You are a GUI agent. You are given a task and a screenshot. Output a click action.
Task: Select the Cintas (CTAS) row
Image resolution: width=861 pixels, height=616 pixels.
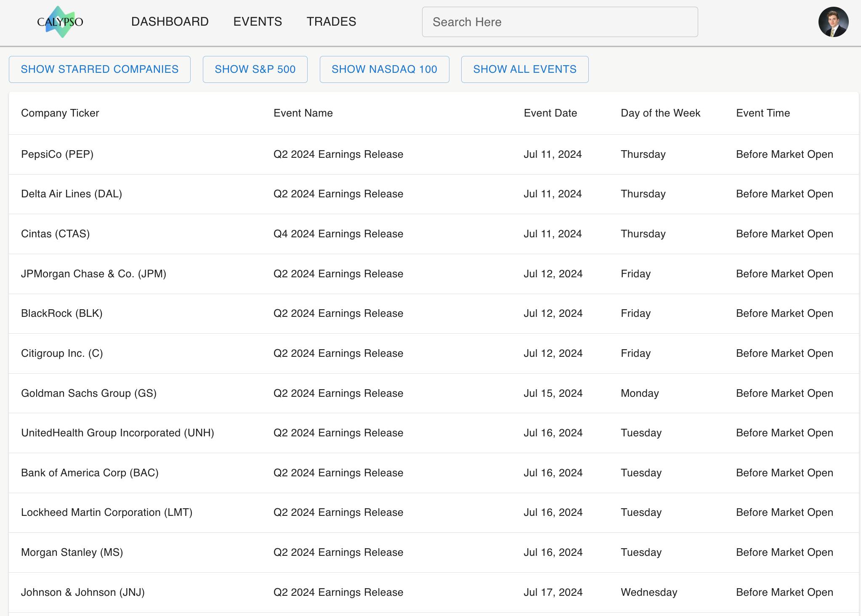pyautogui.click(x=433, y=234)
